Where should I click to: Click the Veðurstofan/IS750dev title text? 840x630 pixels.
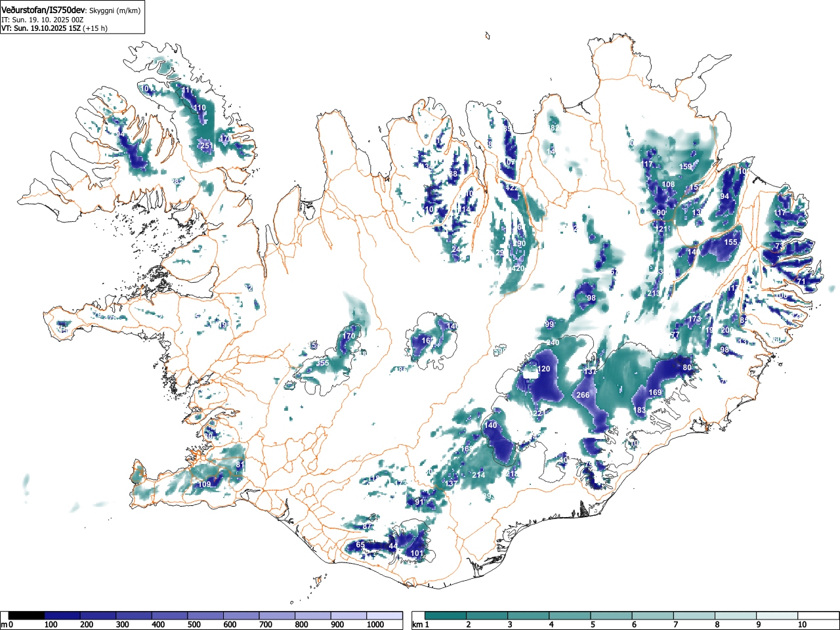tap(43, 10)
